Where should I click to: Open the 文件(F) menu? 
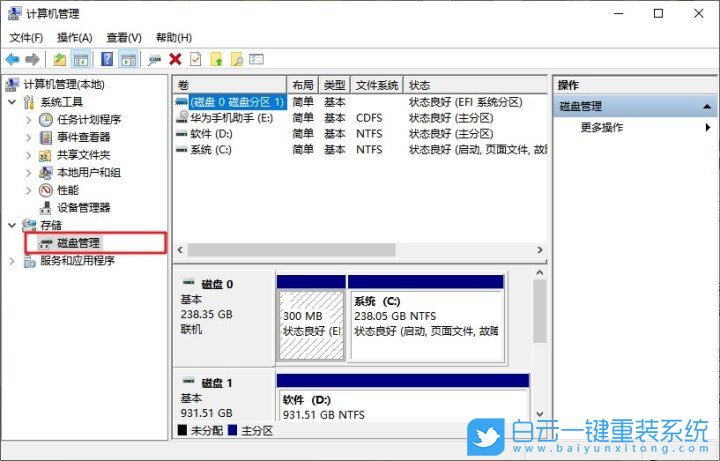click(x=26, y=38)
